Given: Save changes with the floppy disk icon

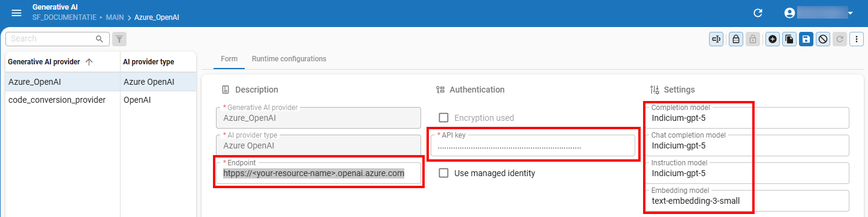Looking at the screenshot, I should point(806,39).
